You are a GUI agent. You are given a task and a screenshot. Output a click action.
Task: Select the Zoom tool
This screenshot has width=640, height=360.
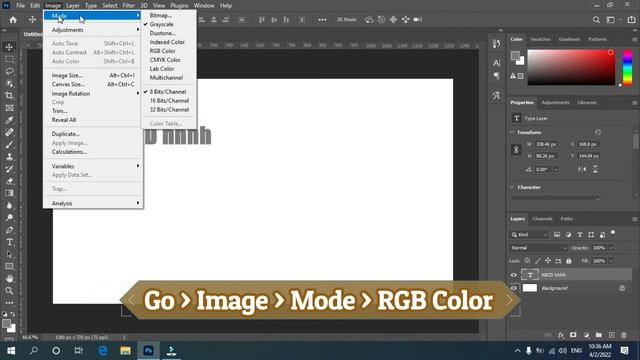(9, 291)
